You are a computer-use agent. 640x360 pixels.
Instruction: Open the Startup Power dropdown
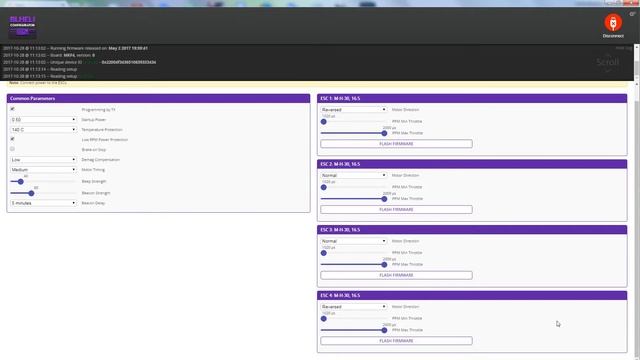click(x=43, y=120)
